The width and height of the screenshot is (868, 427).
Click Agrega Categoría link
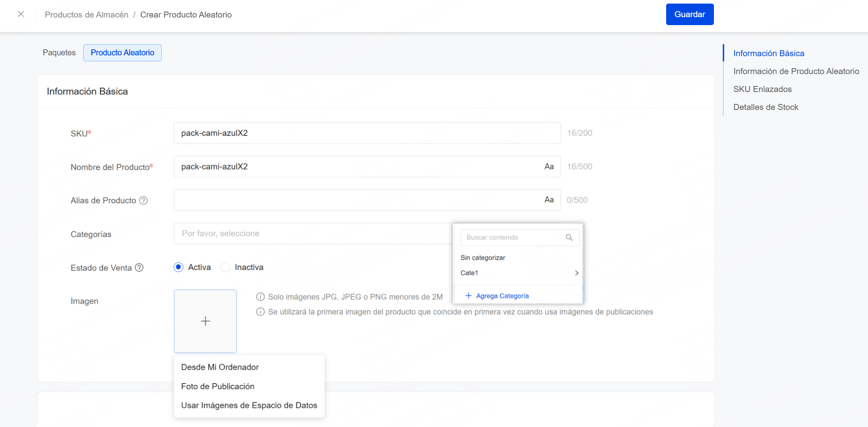tap(502, 296)
